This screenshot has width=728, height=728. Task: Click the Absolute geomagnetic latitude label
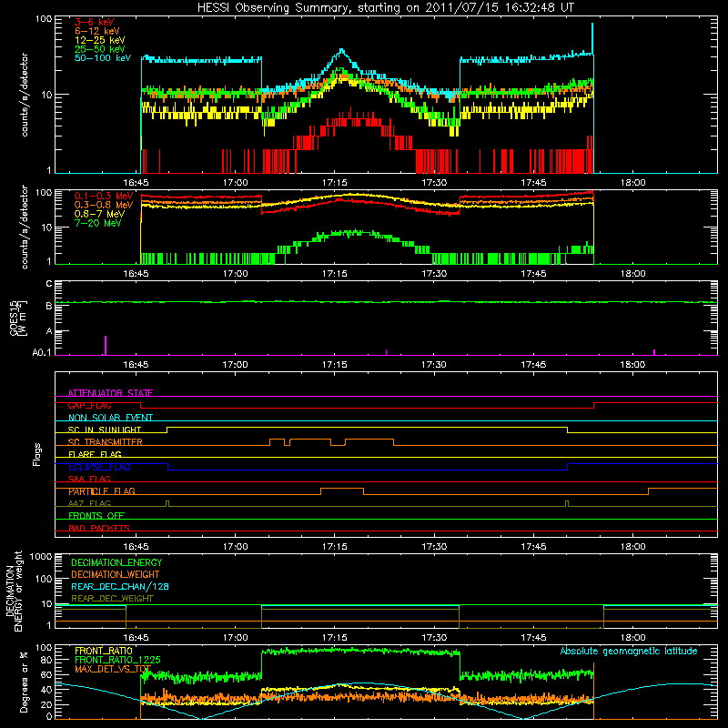point(629,652)
